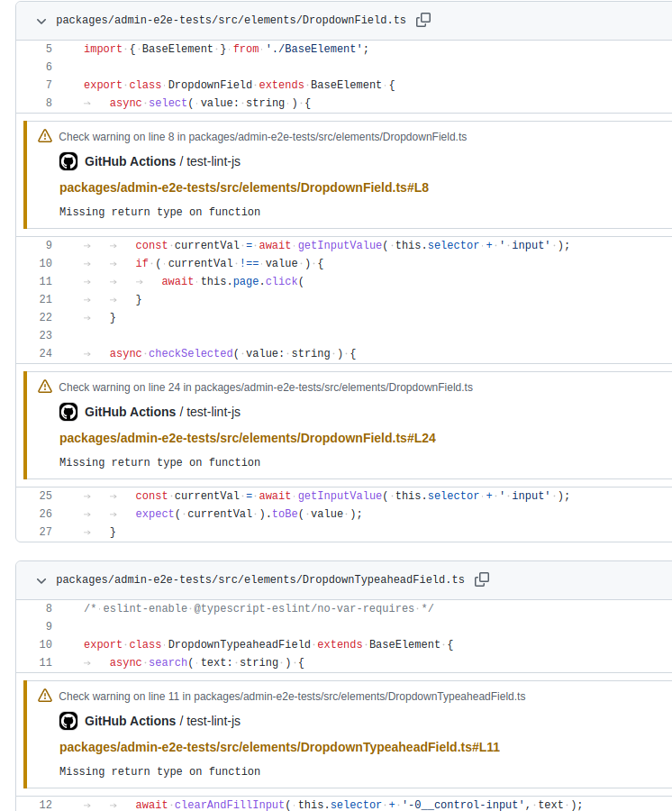Copy the DropdownField.ts file path
This screenshot has width=672, height=811.
(x=423, y=18)
